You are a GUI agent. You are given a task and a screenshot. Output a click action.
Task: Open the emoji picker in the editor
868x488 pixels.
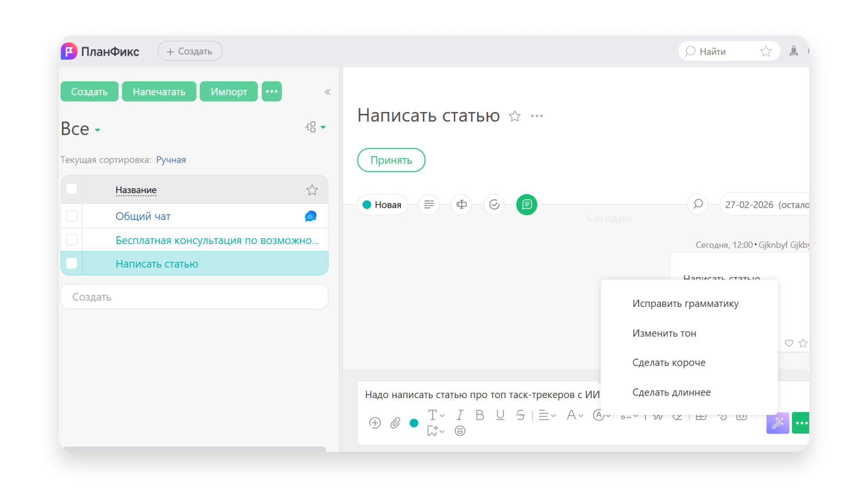click(x=460, y=431)
